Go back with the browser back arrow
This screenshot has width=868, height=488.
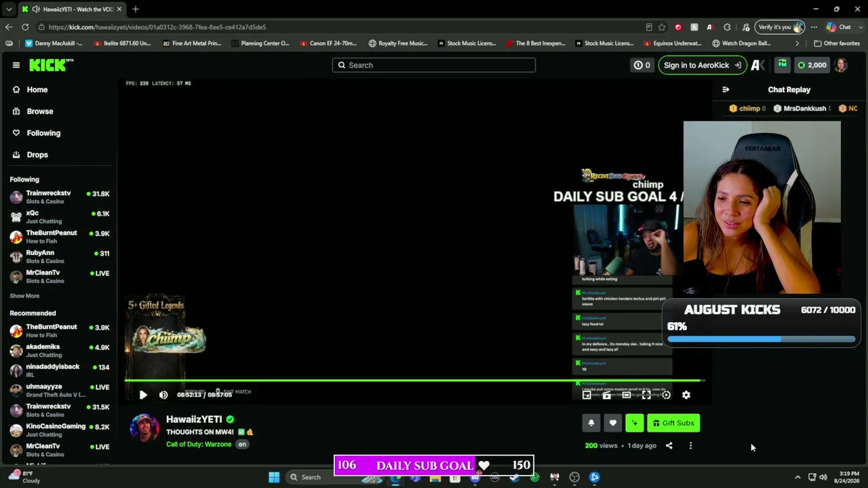(x=8, y=27)
